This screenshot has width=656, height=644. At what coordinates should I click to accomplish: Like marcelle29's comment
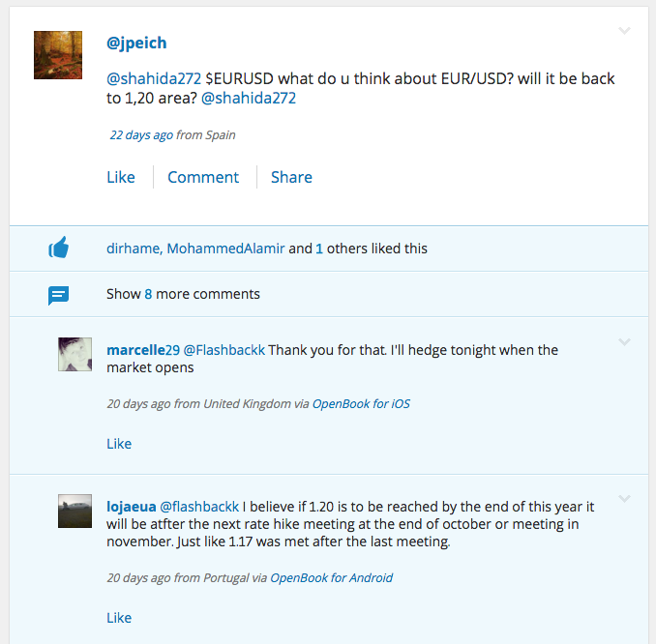pyautogui.click(x=119, y=444)
